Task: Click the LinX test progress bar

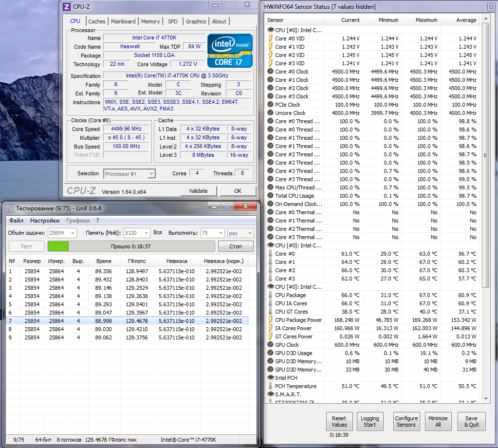Action: tap(131, 246)
